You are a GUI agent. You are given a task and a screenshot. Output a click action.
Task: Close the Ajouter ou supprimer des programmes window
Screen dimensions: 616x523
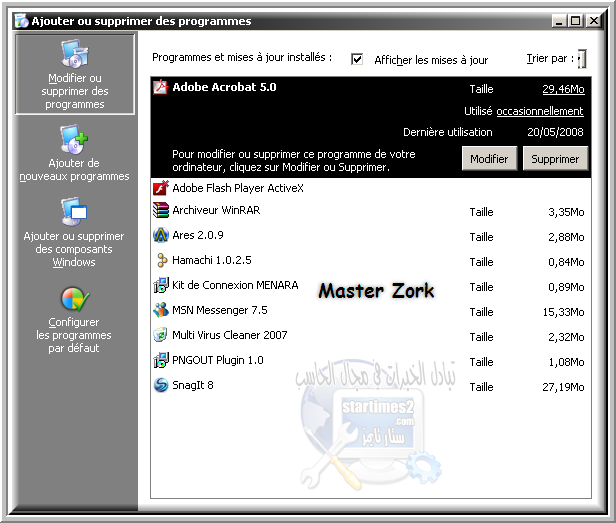coord(594,21)
